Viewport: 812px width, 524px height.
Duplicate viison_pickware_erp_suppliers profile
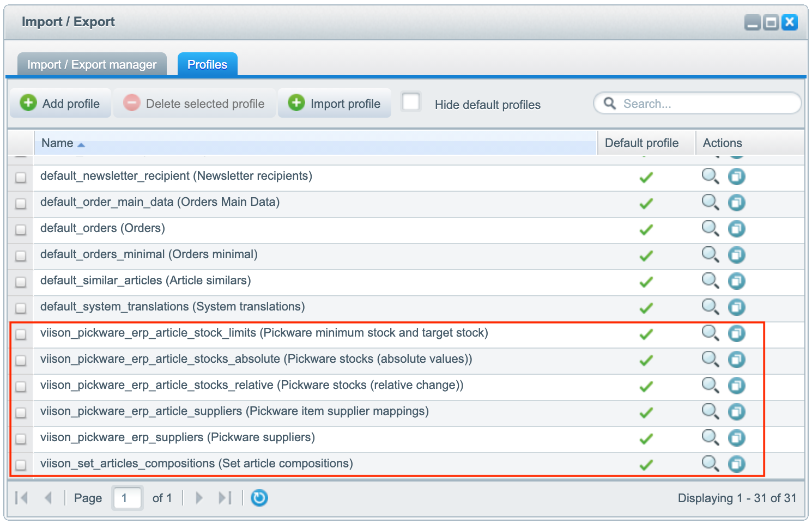pos(737,438)
